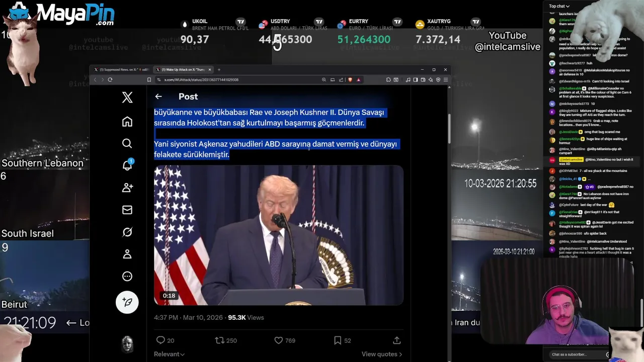Viewport: 644px width, 362px height.
Task: Like the post showing 769
Action: pyautogui.click(x=284, y=340)
